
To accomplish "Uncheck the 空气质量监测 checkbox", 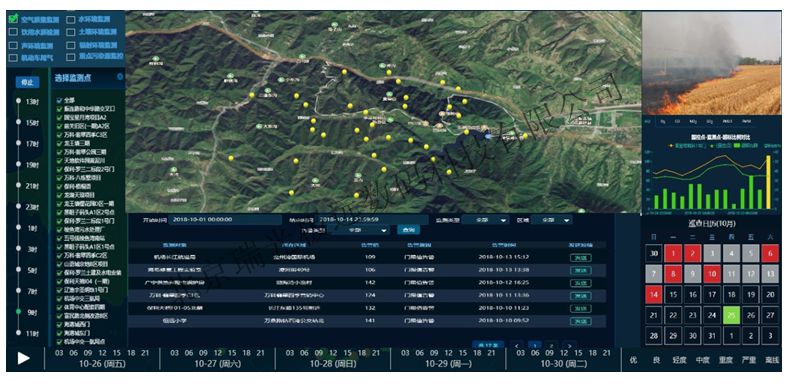I will point(13,19).
